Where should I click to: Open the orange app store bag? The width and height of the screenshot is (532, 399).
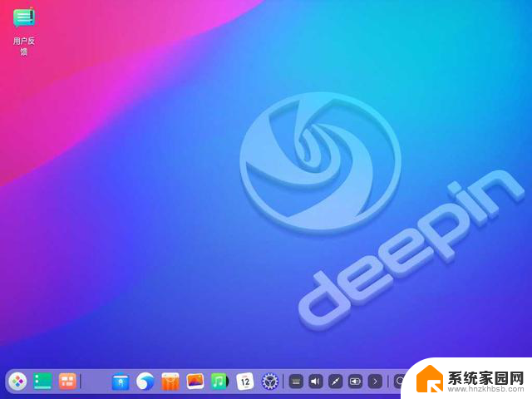[x=170, y=382]
